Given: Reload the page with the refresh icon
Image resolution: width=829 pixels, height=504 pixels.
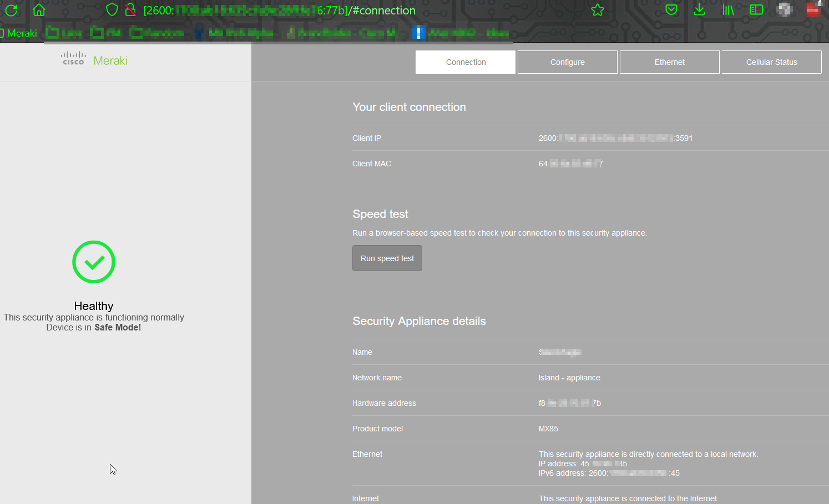Looking at the screenshot, I should (11, 10).
